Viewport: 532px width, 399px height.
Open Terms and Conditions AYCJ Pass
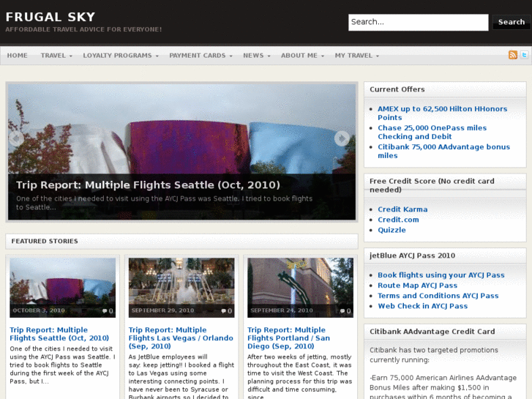[438, 296]
